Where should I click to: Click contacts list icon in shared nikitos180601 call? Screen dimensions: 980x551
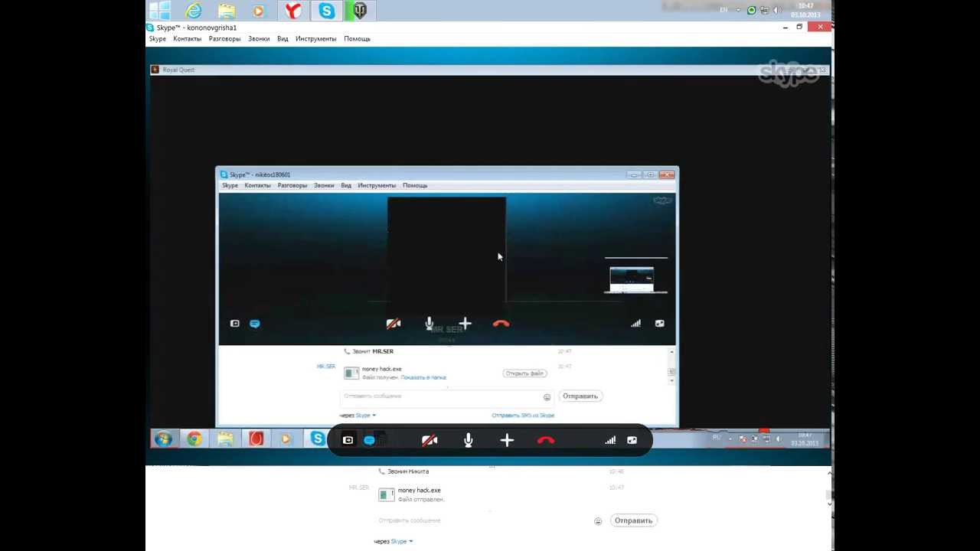[235, 324]
